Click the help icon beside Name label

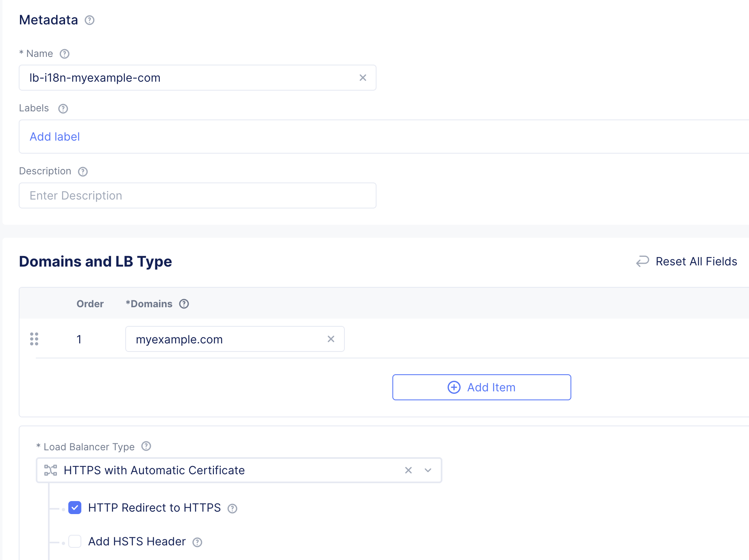pyautogui.click(x=65, y=54)
